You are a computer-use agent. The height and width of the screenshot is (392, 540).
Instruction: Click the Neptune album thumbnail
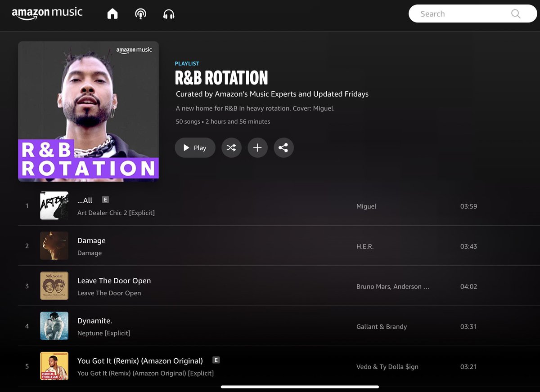(x=54, y=325)
